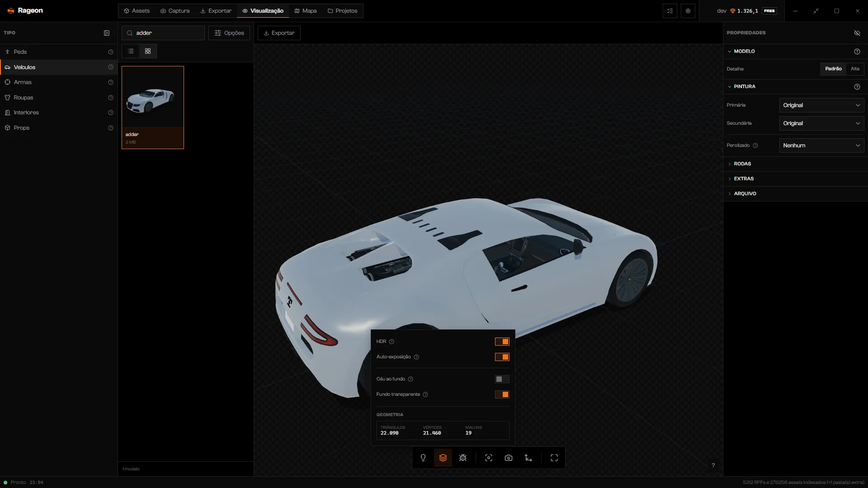Open the Secundária paint dropdown

(x=821, y=123)
